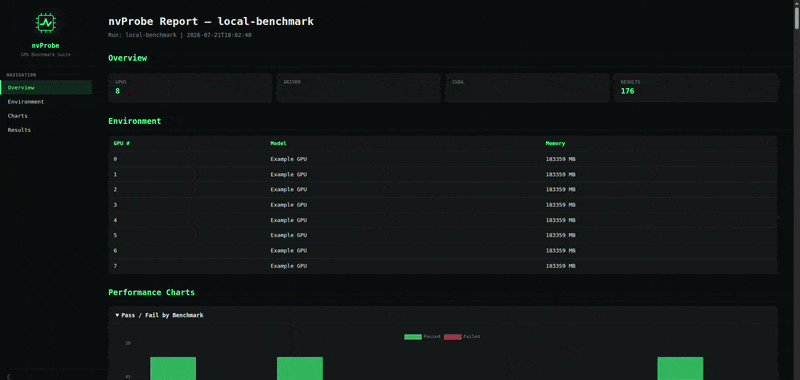Click the Model column header
Image resolution: width=800 pixels, height=380 pixels.
(279, 143)
